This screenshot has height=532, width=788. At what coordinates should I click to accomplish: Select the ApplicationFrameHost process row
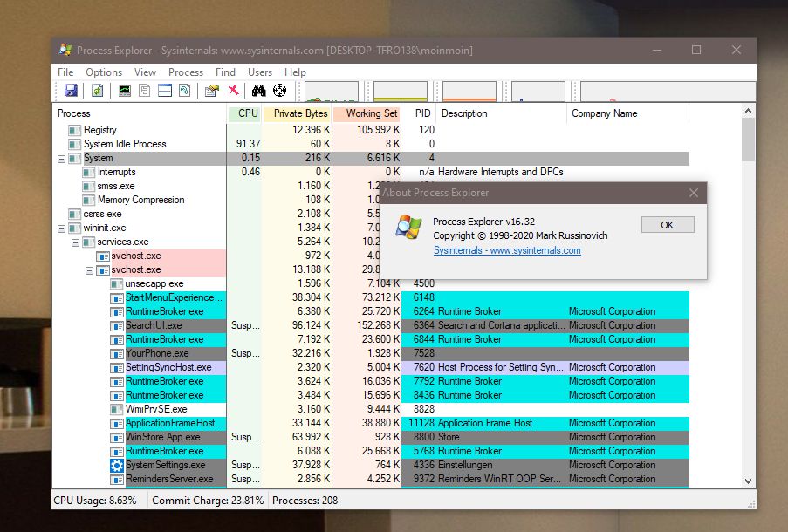click(371, 424)
